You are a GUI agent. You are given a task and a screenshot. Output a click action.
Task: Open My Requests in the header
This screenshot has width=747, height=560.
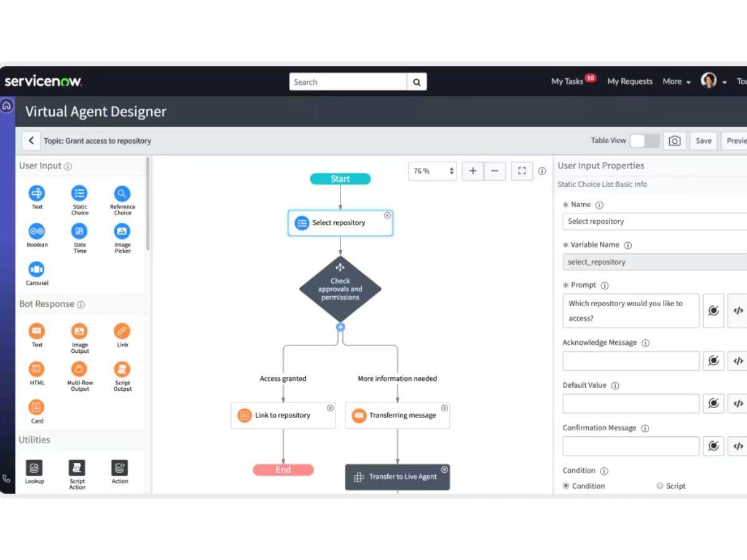(x=630, y=82)
